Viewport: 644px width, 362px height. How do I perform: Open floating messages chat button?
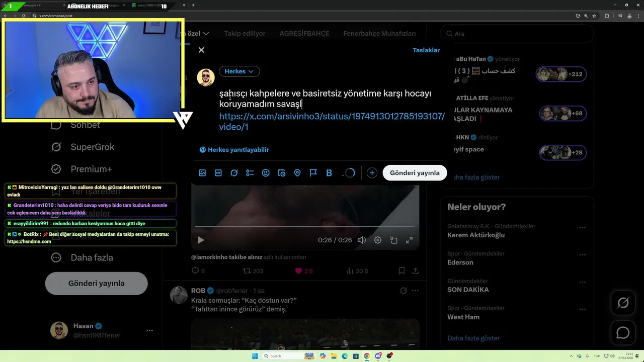623,332
